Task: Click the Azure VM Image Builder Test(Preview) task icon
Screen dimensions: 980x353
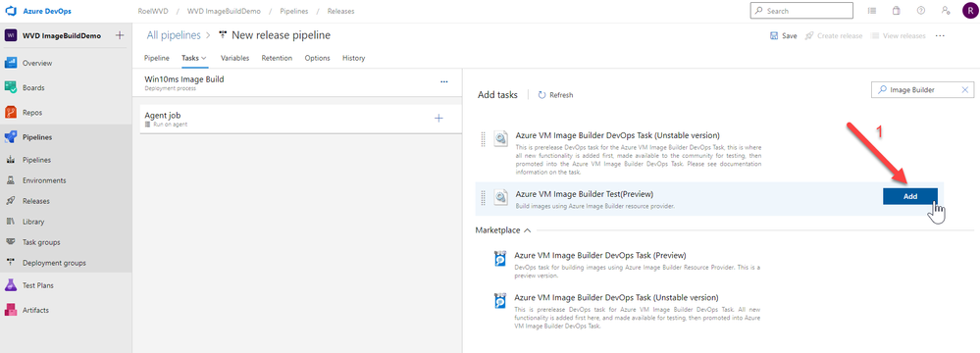Action: coord(500,198)
